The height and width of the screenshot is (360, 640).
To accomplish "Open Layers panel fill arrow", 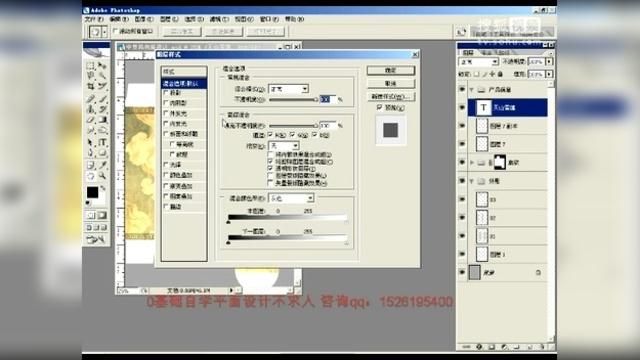I will (x=549, y=74).
